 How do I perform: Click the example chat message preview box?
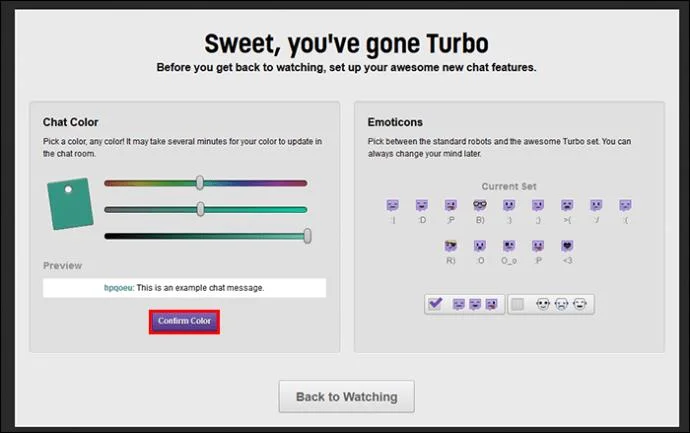pos(184,288)
